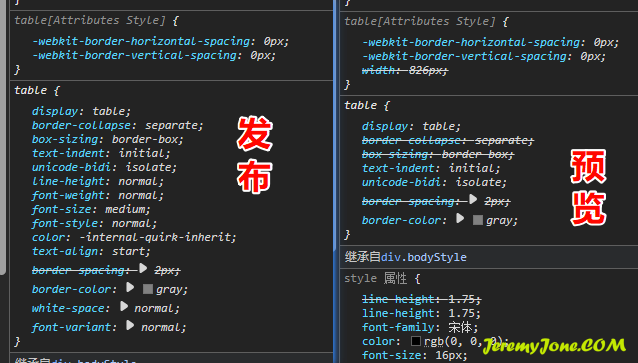The image size is (638, 363).
Task: Click 'box-sizing' property name in the left pane
Action: 65,140
